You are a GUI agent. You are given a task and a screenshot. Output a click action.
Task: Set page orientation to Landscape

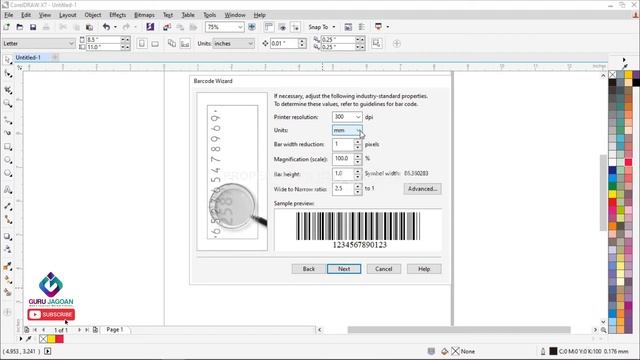coord(155,43)
